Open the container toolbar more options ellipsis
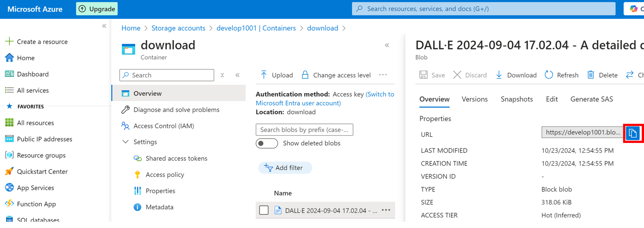The width and height of the screenshot is (644, 228). [x=383, y=75]
